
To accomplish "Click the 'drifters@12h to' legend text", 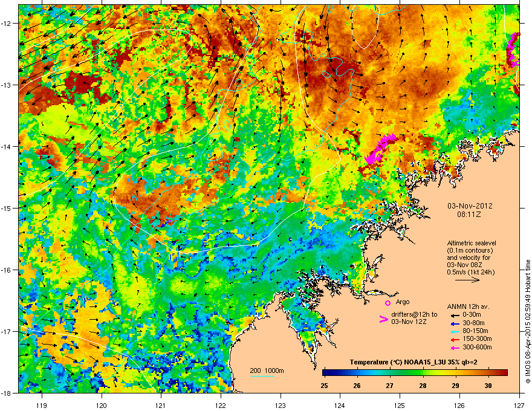I will pyautogui.click(x=414, y=315).
